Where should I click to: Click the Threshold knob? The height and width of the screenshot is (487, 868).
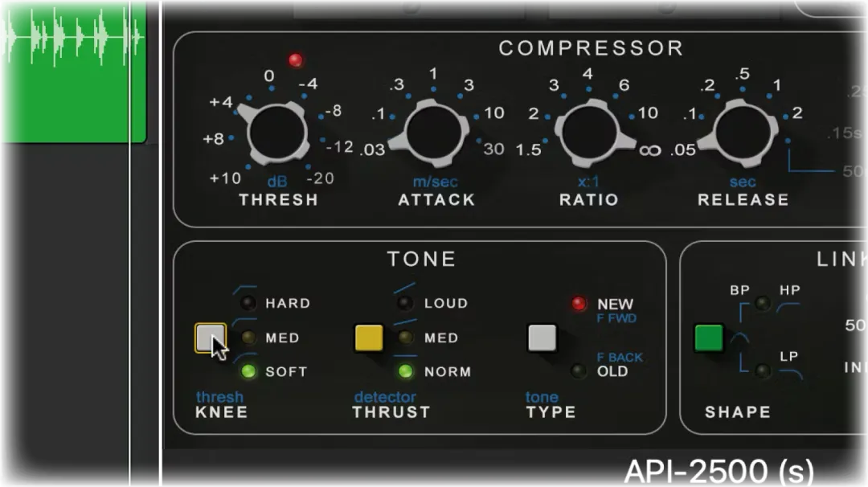coord(276,133)
